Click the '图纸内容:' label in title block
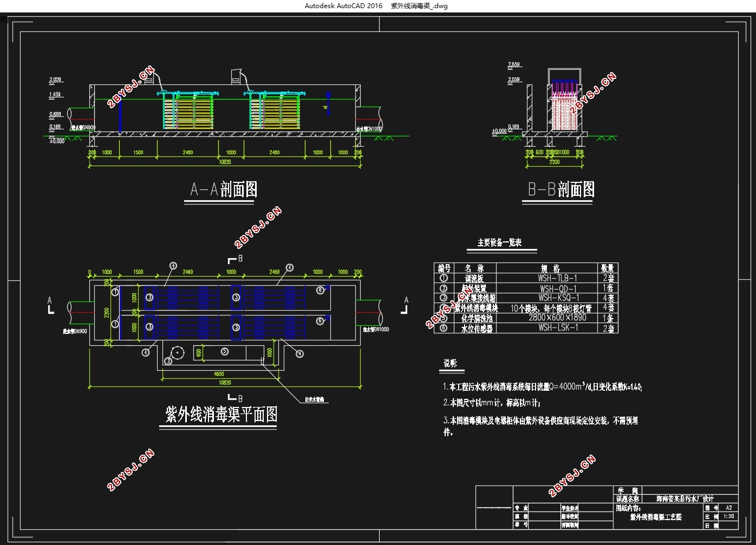This screenshot has height=545, width=756. pos(628,508)
